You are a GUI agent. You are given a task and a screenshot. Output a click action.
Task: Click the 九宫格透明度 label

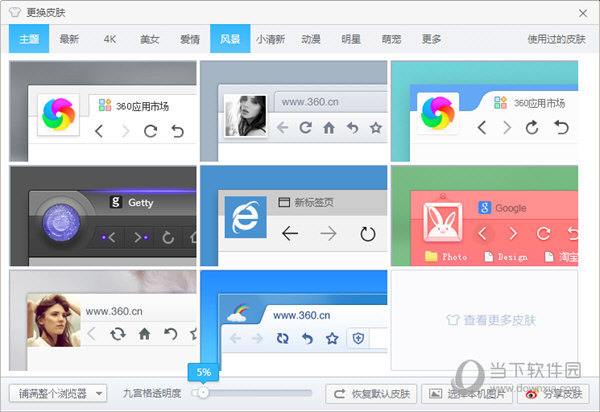pyautogui.click(x=152, y=393)
